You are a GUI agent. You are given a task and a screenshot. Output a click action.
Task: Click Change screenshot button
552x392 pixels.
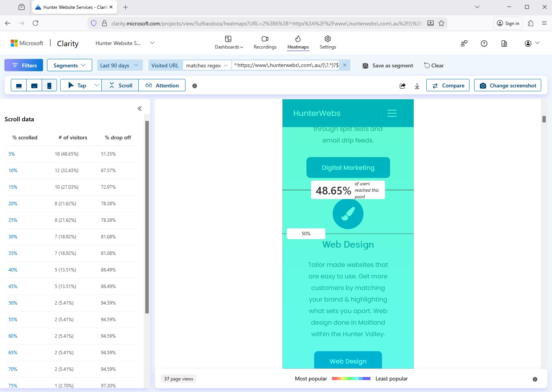(x=508, y=85)
